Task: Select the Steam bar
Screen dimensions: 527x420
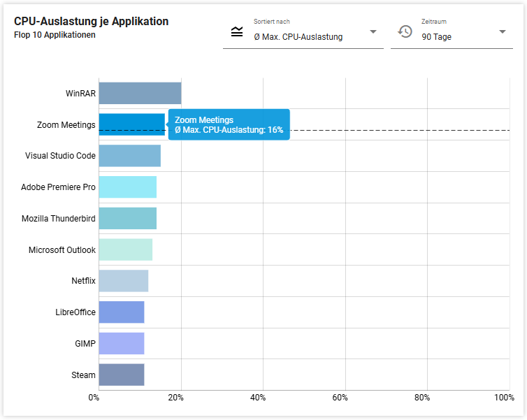Action: click(121, 375)
